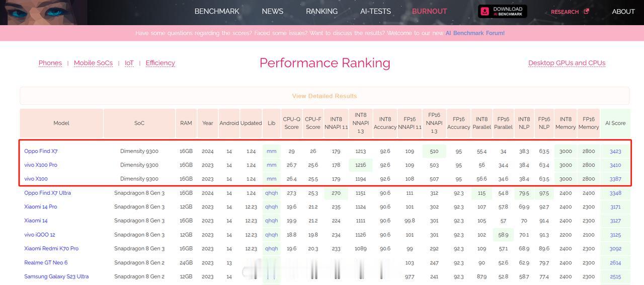This screenshot has height=285, width=644.
Task: Sort by INT8 Accuracy column header
Action: coord(385,123)
